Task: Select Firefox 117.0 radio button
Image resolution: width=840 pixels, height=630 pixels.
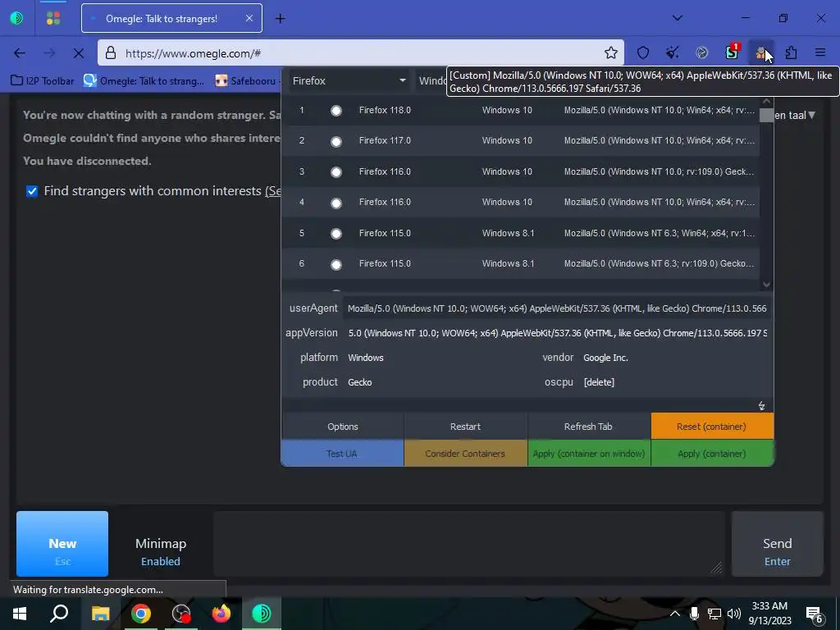Action: (336, 141)
